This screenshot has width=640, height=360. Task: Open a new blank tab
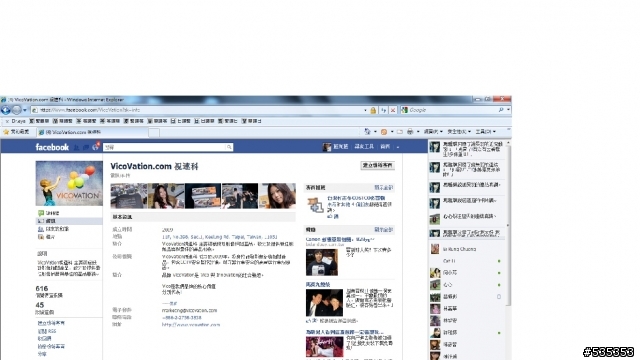tap(154, 132)
